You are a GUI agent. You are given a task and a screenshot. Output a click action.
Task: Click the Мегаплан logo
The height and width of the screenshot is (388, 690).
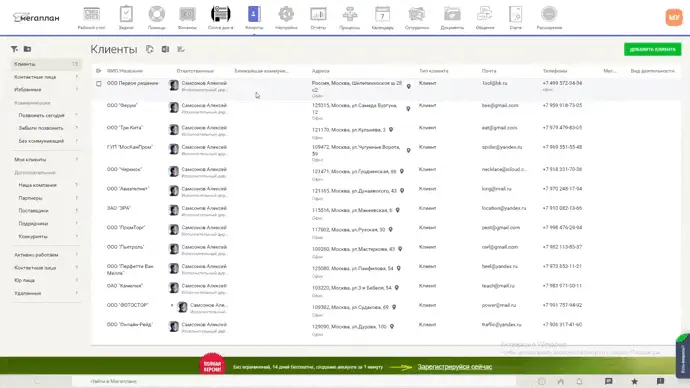pyautogui.click(x=36, y=18)
